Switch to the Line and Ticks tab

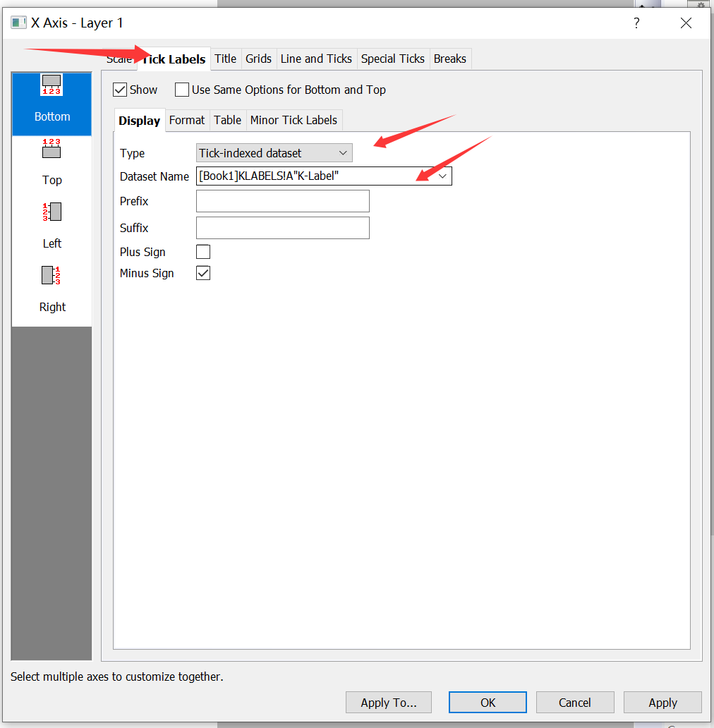[316, 59]
